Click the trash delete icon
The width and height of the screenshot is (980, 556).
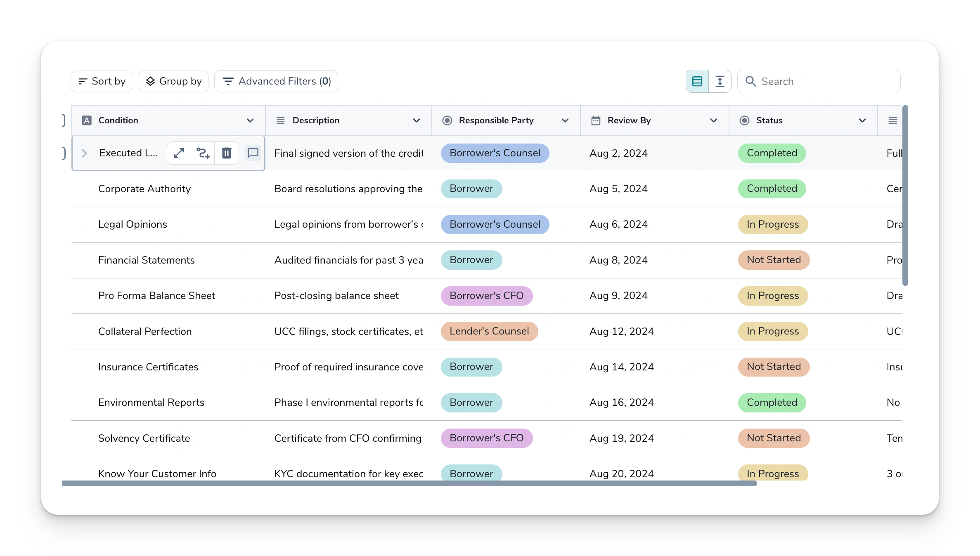coord(227,153)
